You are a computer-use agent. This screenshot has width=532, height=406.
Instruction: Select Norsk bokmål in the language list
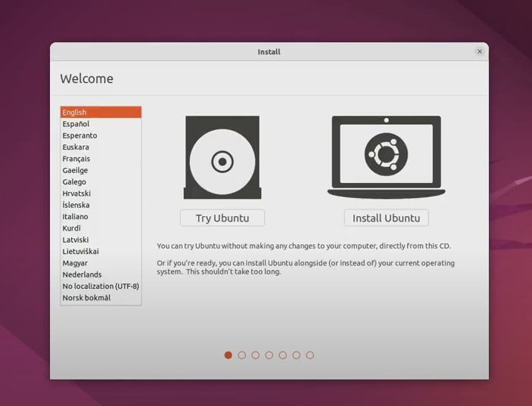pos(101,298)
